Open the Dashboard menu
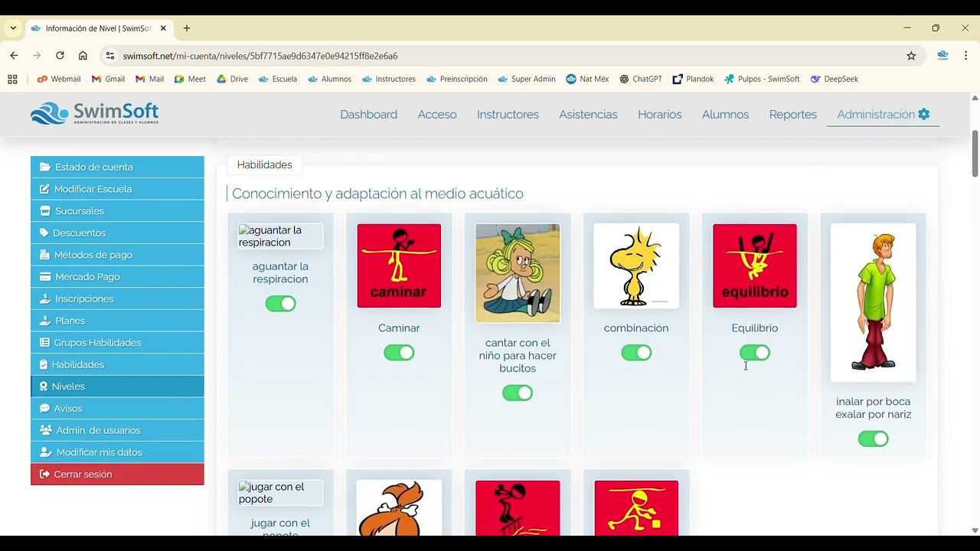 (x=368, y=114)
